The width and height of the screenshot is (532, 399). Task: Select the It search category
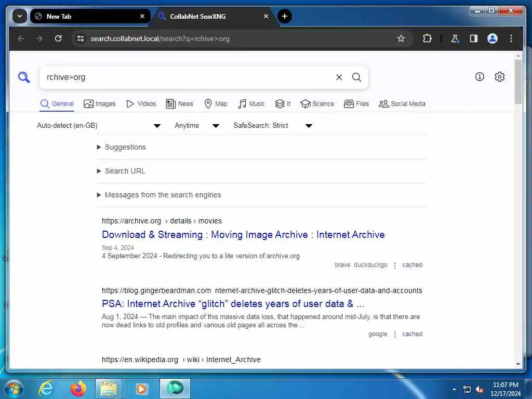pyautogui.click(x=283, y=103)
